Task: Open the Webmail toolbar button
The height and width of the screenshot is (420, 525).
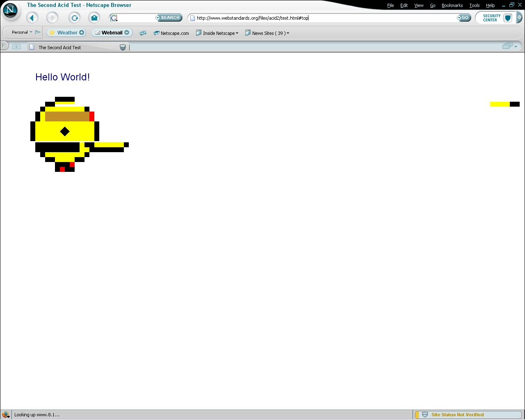Action: point(112,32)
